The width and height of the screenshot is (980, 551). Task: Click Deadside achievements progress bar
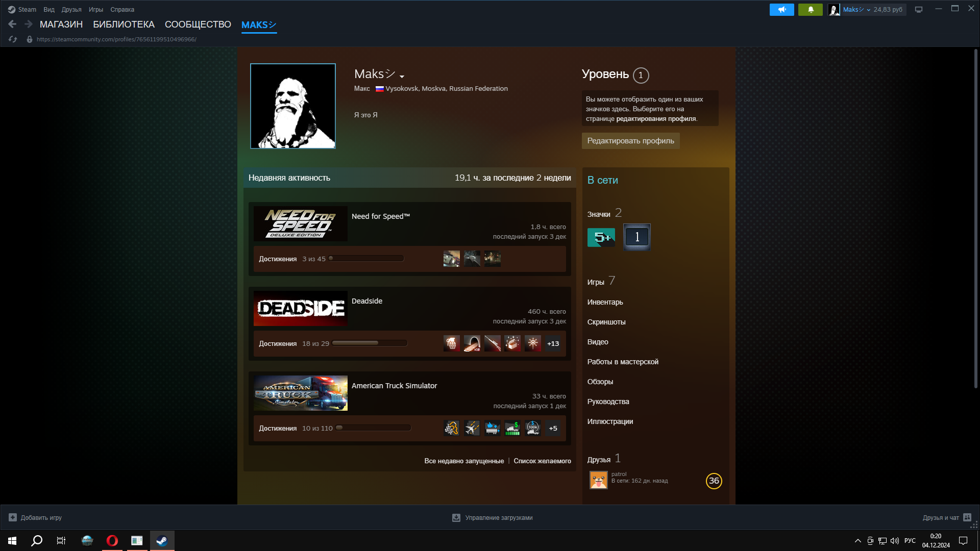click(x=370, y=343)
